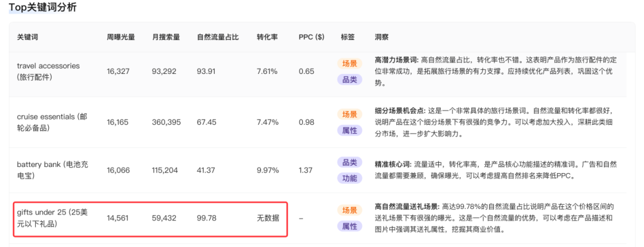Viewport: 644px width, 247px height.
Task: Click the 周曝光量 column header
Action: (120, 37)
